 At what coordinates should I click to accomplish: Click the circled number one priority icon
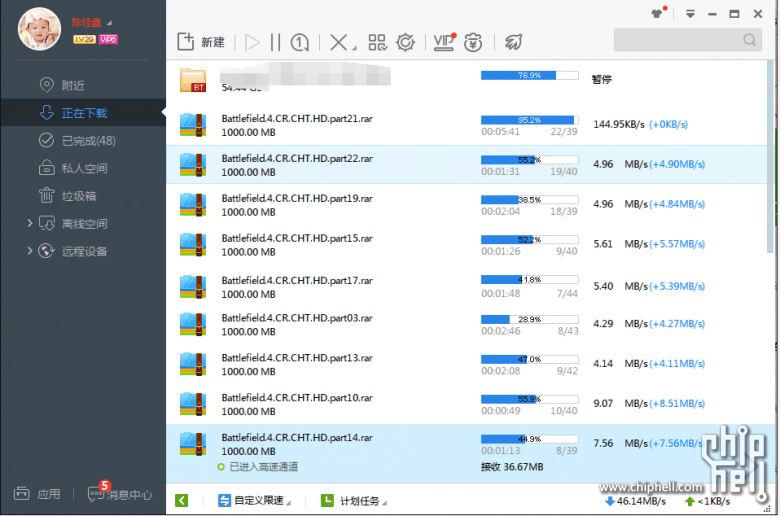click(x=300, y=42)
